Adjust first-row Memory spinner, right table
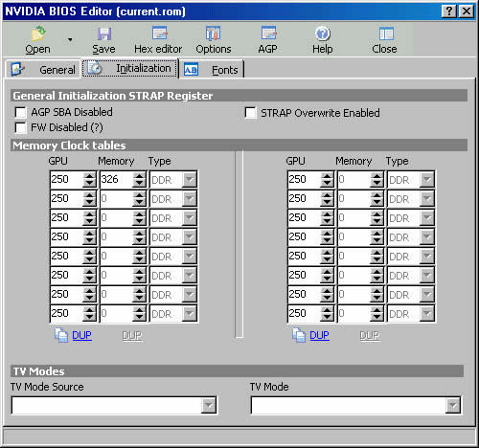The height and width of the screenshot is (448, 479). click(376, 180)
